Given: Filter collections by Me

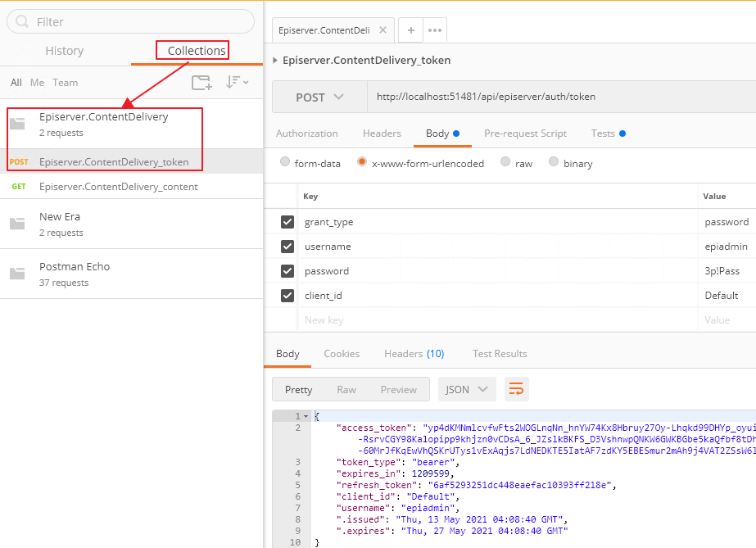Looking at the screenshot, I should coord(37,83).
